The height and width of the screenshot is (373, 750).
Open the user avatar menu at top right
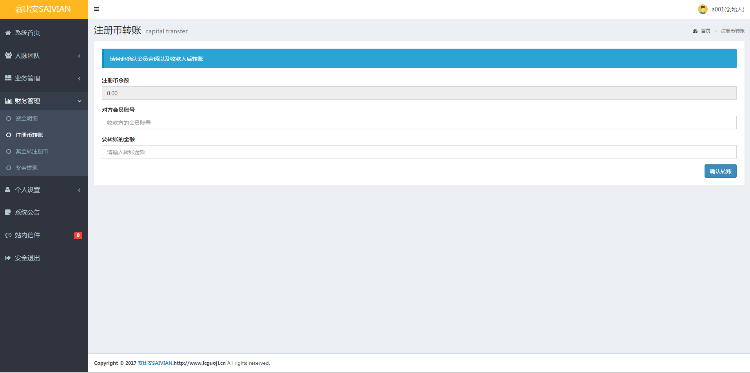click(702, 9)
